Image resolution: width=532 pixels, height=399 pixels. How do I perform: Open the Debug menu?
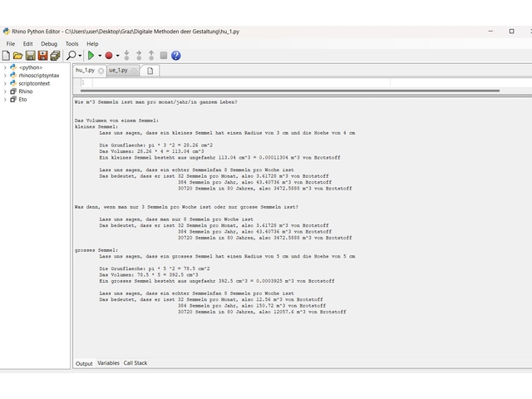tap(49, 44)
